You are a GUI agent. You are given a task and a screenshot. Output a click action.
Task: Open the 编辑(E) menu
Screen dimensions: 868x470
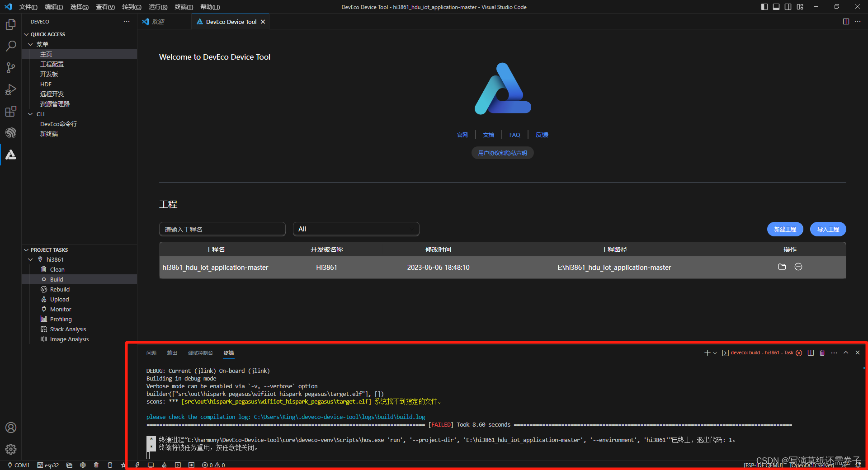(x=54, y=7)
